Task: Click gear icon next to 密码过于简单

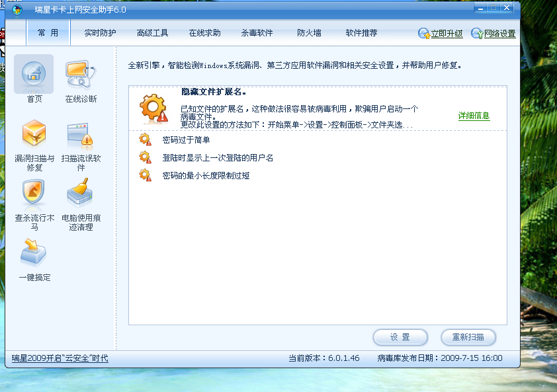Action: 145,139
